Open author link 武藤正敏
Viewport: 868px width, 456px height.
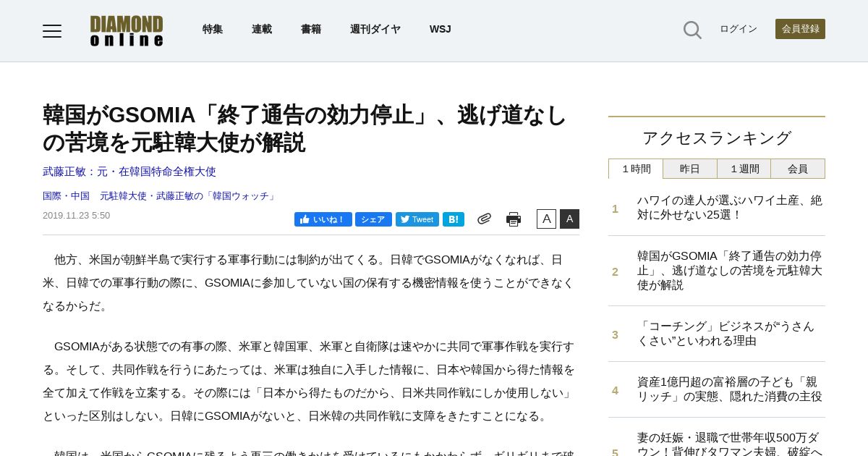129,172
